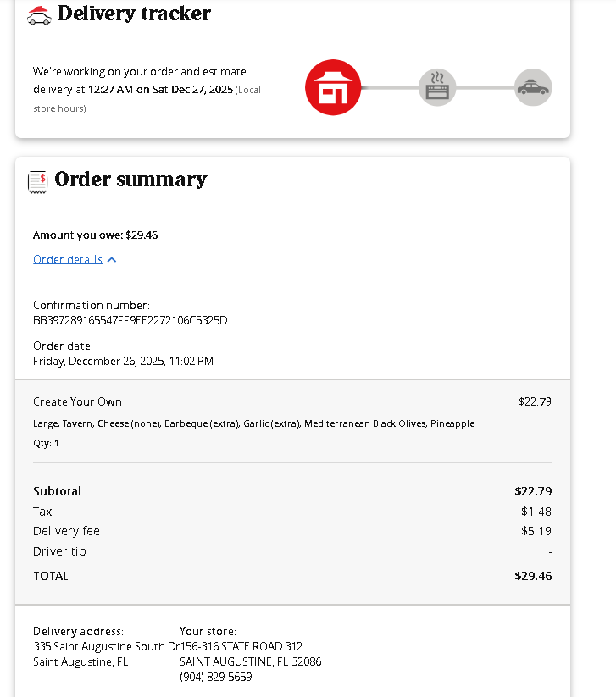
Task: Click the red store stage icon
Action: pos(333,87)
